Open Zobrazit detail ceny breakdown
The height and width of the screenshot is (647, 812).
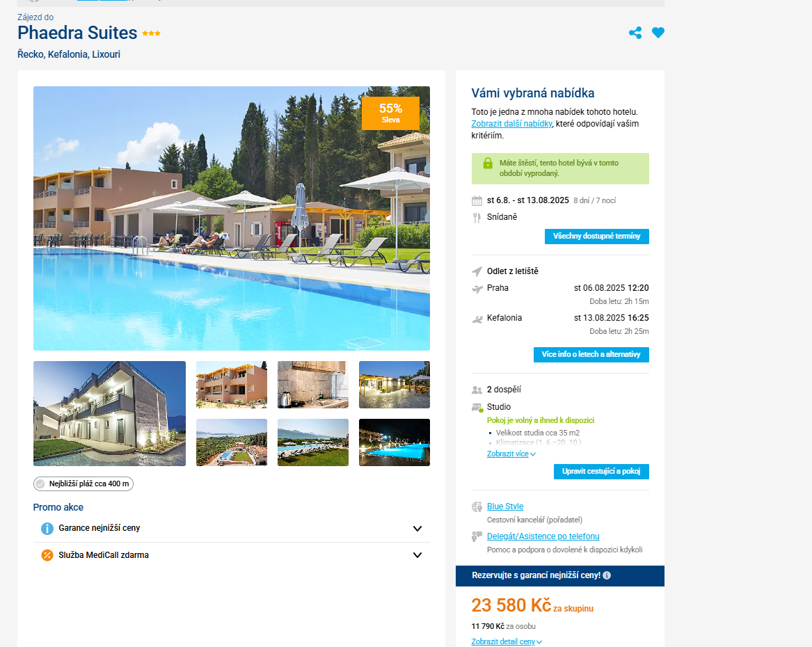[x=507, y=642]
